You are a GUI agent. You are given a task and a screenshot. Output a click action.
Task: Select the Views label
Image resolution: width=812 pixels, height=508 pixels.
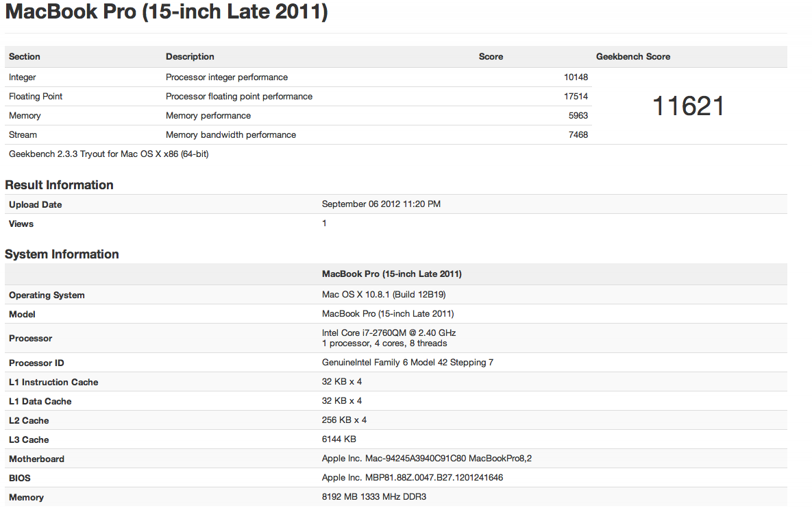[21, 224]
